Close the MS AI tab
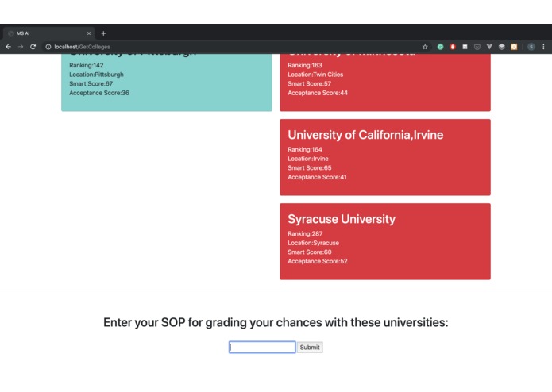 coord(89,33)
